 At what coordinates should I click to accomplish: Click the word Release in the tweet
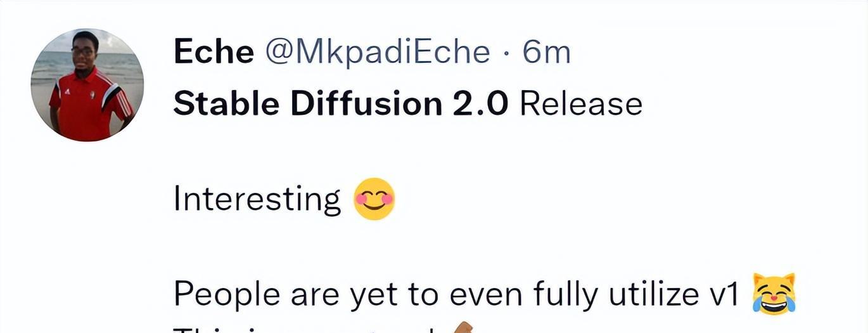tap(581, 104)
